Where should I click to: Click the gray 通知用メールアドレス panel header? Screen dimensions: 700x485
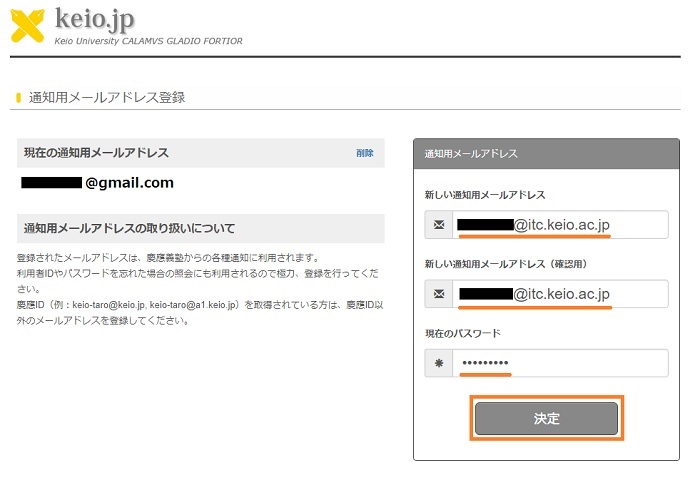click(546, 153)
